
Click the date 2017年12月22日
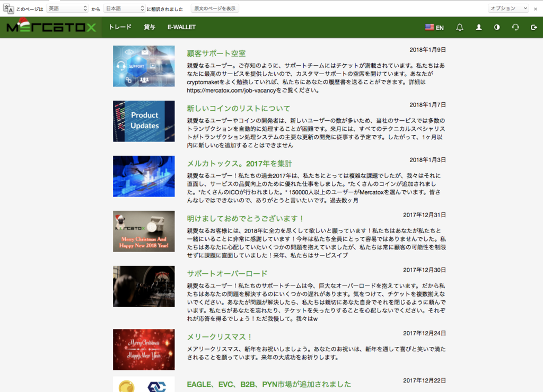pos(425,380)
